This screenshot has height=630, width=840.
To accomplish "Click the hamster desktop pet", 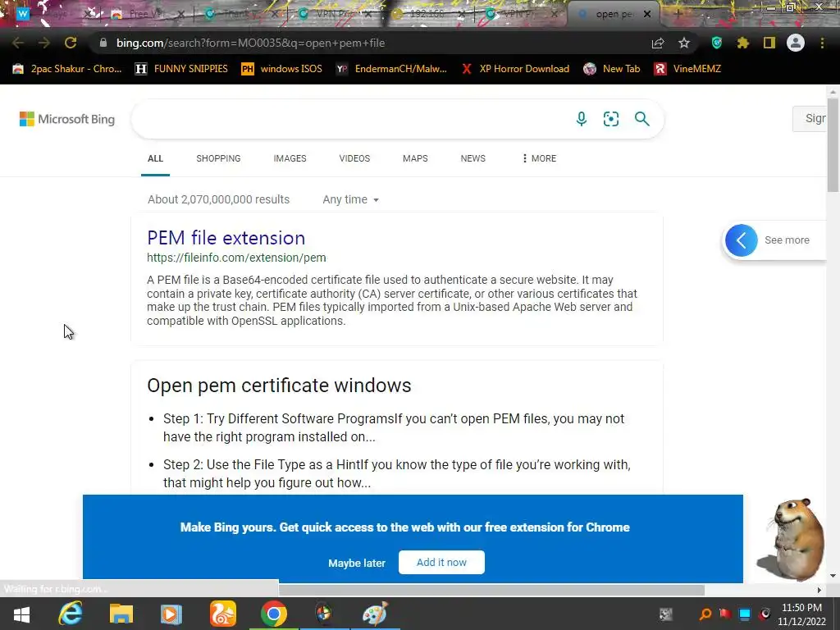I will 792,538.
